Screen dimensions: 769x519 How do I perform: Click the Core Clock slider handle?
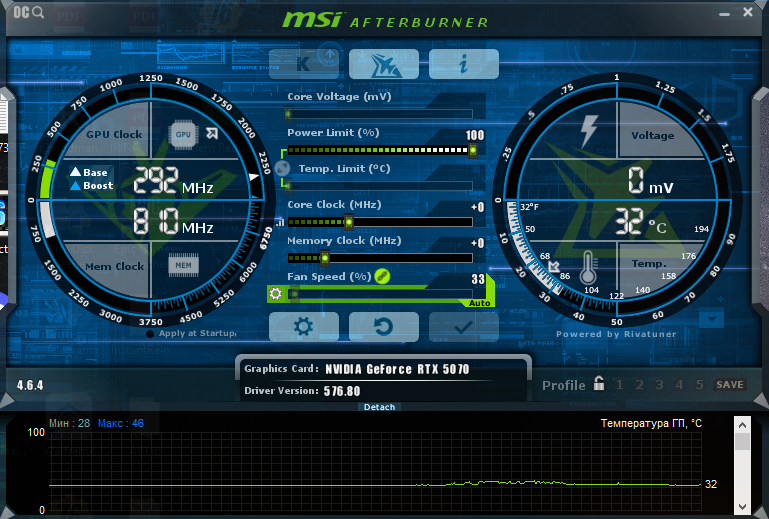pyautogui.click(x=349, y=222)
